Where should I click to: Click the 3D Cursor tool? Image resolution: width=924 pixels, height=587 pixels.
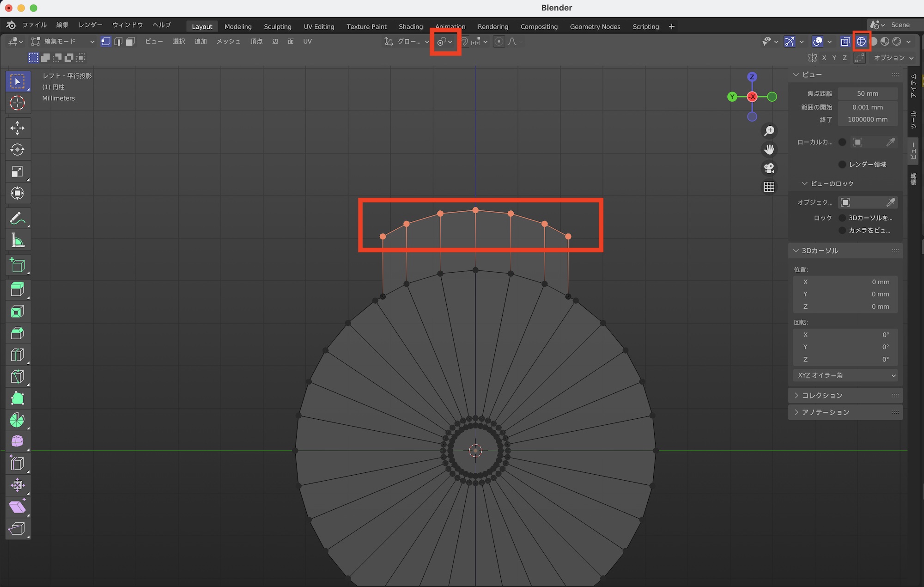pyautogui.click(x=18, y=103)
